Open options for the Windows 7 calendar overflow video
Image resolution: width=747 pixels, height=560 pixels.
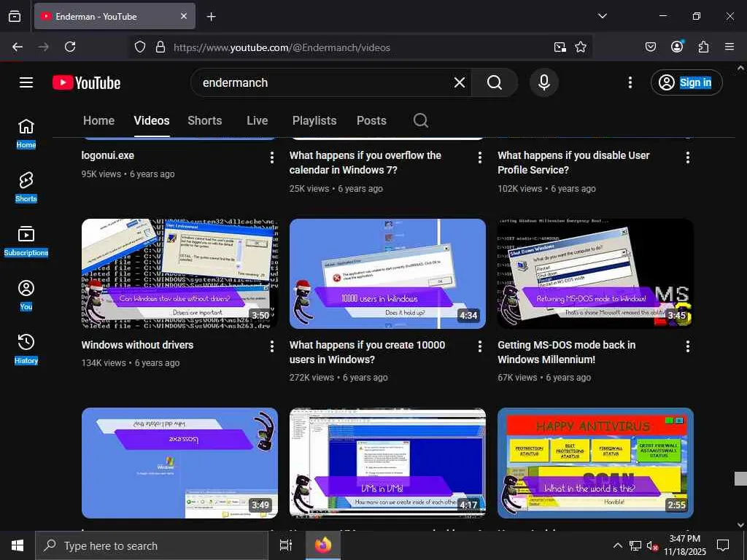[x=480, y=157]
